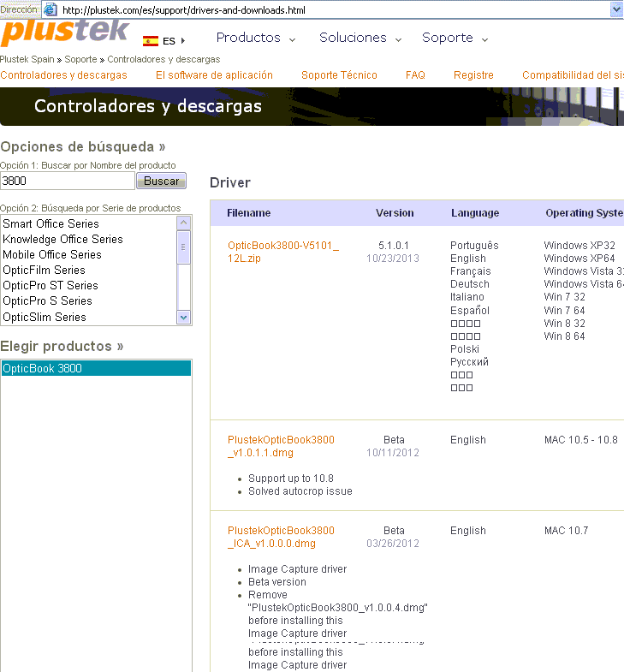Screen dimensions: 624x672
Task: Click the Language column header
Action: click(475, 213)
